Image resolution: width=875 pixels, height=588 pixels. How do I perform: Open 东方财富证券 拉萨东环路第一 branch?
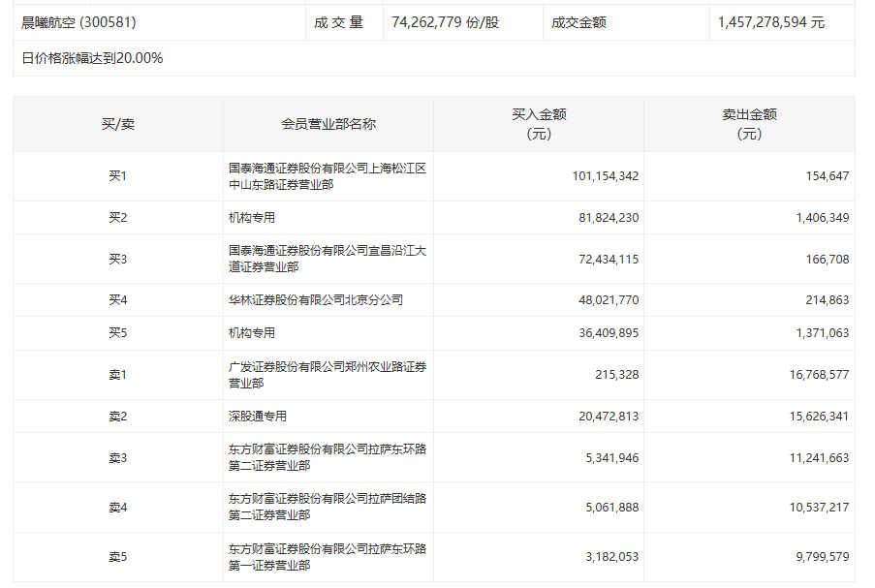point(327,557)
